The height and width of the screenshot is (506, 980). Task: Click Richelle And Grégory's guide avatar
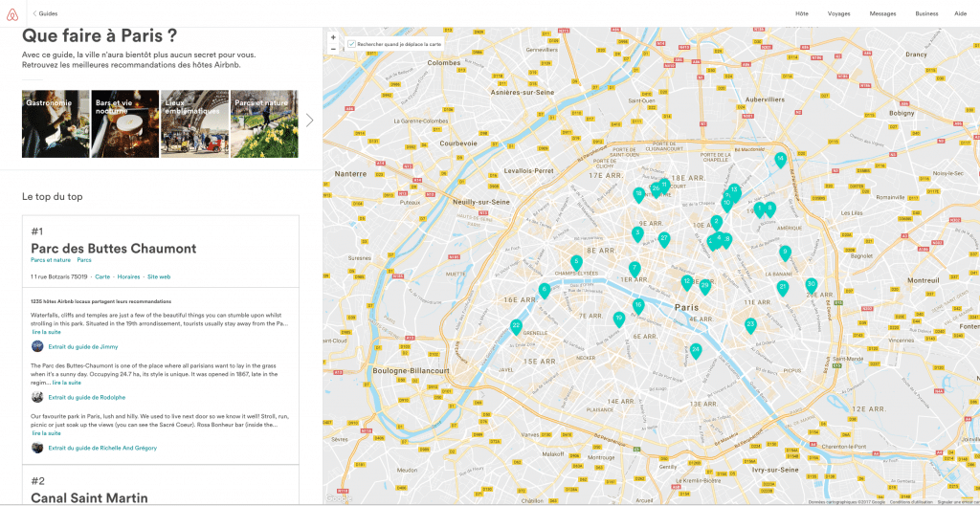pyautogui.click(x=37, y=448)
